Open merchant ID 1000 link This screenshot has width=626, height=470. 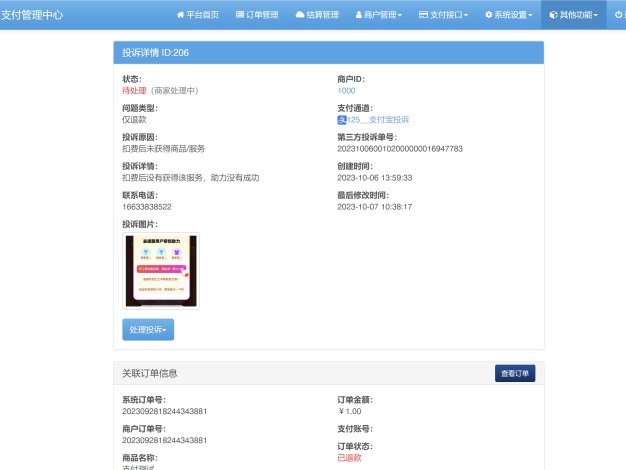click(346, 91)
